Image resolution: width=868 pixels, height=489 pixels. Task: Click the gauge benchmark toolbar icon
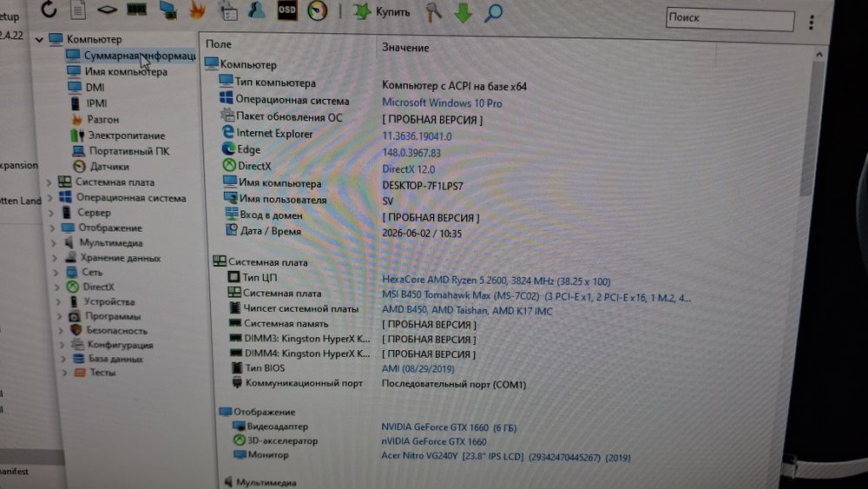[x=317, y=11]
